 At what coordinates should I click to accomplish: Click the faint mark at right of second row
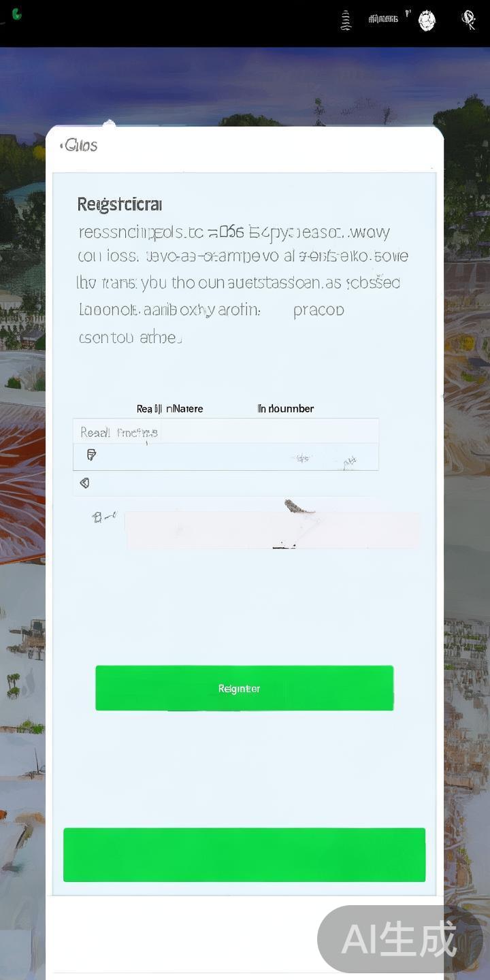coord(349,463)
